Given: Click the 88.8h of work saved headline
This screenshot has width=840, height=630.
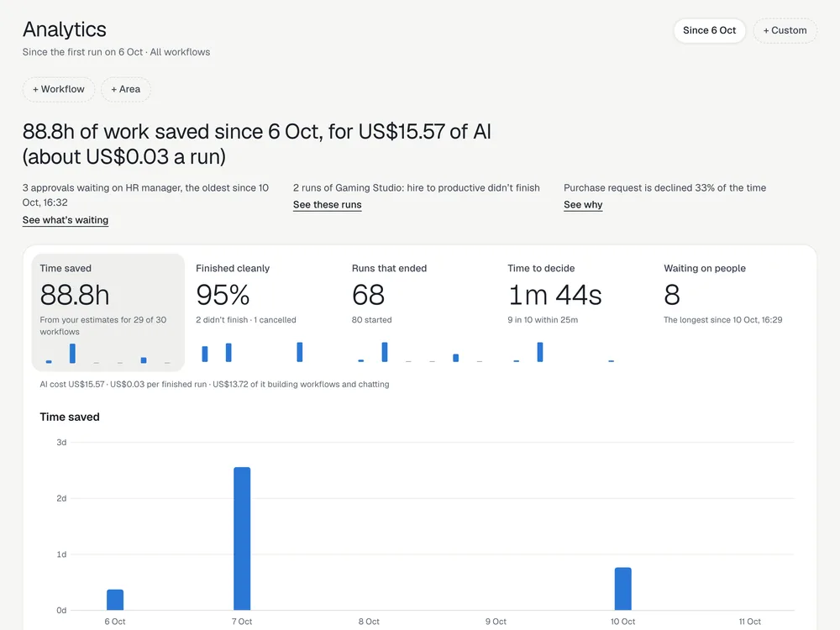Looking at the screenshot, I should (x=256, y=144).
